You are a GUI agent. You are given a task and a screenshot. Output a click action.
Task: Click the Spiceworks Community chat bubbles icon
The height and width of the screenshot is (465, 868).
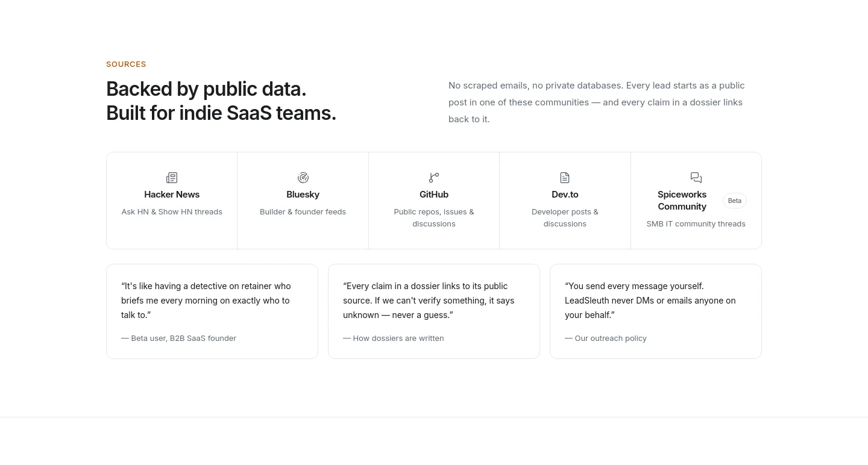click(696, 178)
